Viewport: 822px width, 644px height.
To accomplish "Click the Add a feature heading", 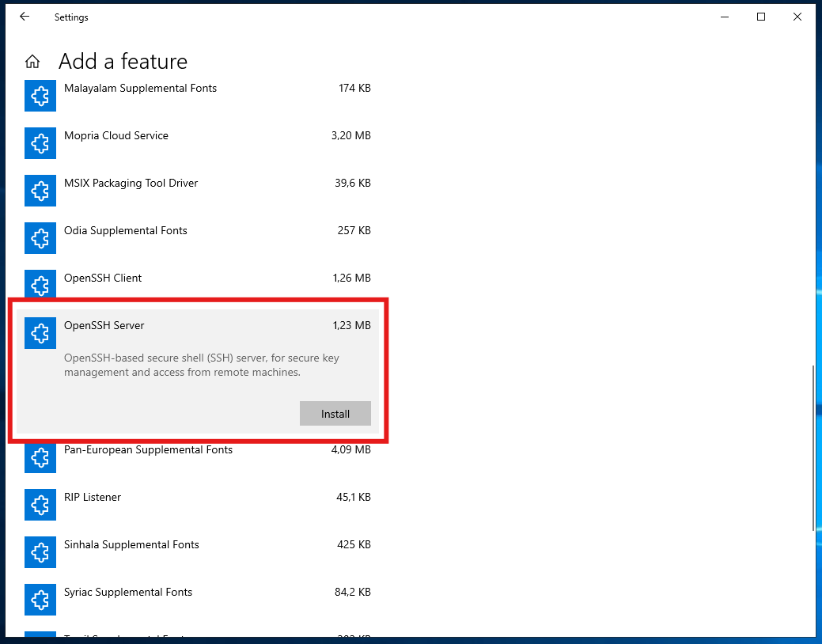I will [123, 61].
